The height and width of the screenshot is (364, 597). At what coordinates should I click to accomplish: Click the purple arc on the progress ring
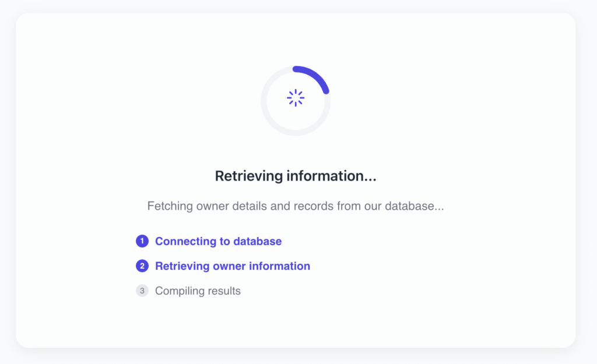coord(315,75)
